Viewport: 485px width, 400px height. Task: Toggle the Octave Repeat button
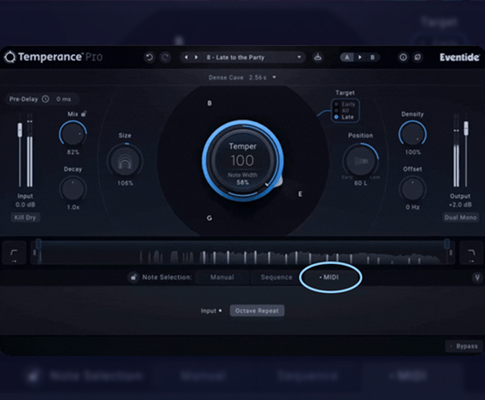point(257,311)
